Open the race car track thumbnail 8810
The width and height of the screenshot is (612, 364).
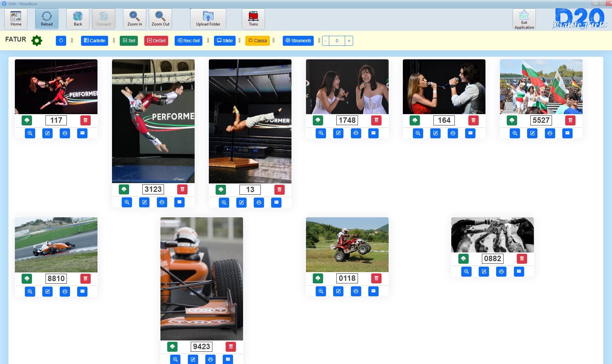pyautogui.click(x=56, y=245)
